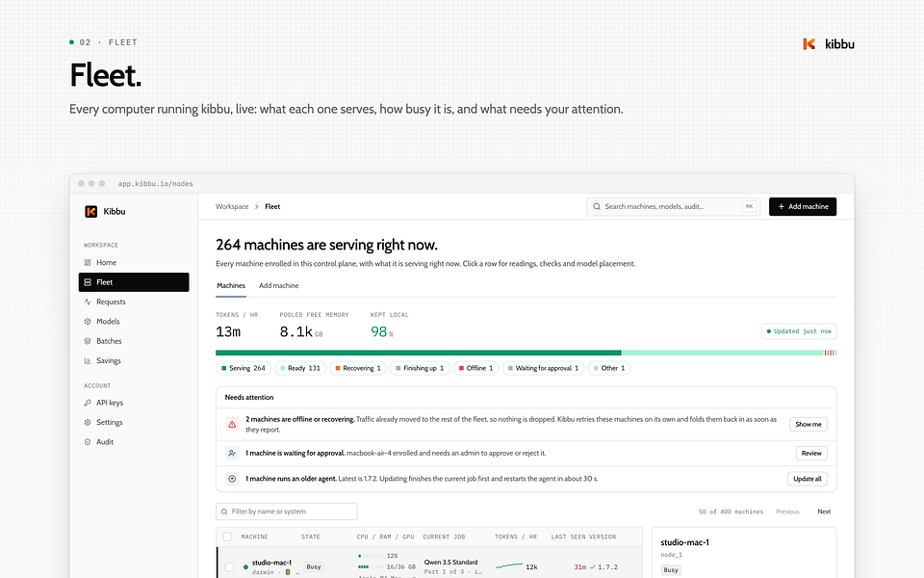Click the Show me button
924x578 pixels.
808,424
